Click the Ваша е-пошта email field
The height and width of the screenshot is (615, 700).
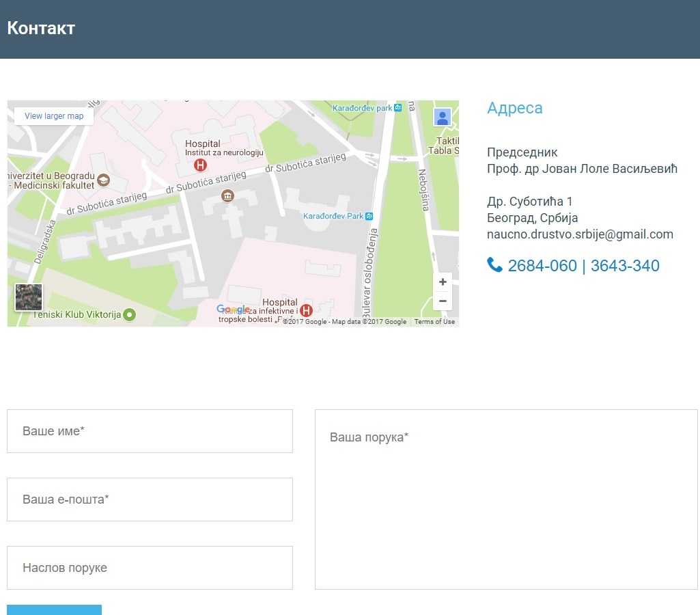click(150, 500)
